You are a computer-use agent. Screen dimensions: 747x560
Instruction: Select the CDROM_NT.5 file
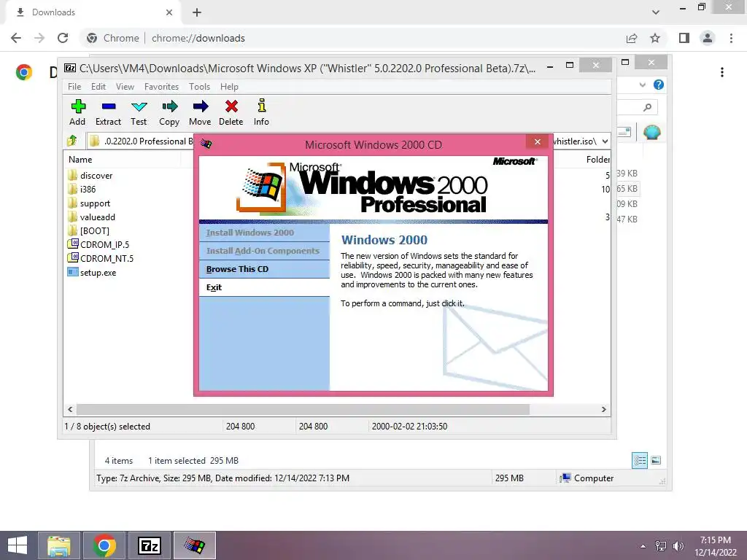[x=101, y=259]
